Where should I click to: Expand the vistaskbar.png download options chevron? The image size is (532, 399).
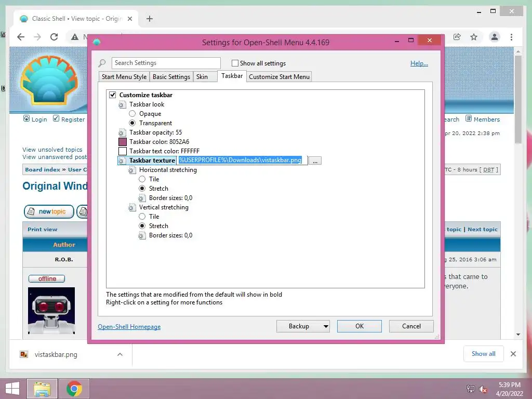click(x=120, y=354)
